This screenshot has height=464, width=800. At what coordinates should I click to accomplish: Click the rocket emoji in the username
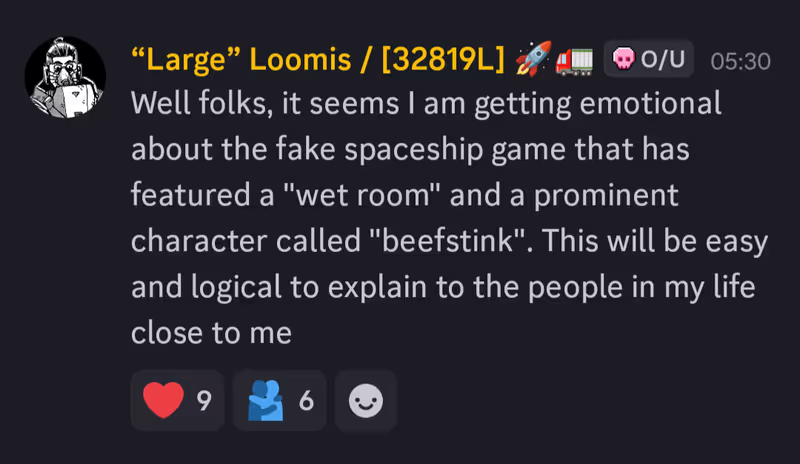click(530, 60)
